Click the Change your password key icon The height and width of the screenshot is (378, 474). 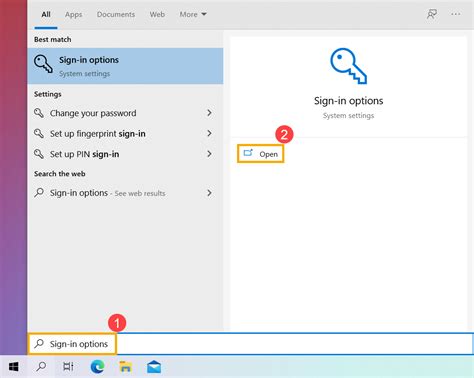[x=39, y=113]
